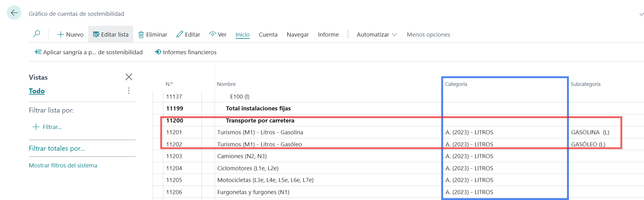Go back using the arrow button
The width and height of the screenshot is (644, 200).
(x=14, y=13)
